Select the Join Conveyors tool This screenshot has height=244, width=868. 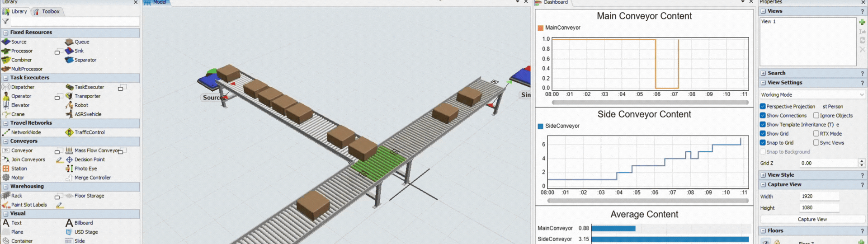coord(24,160)
